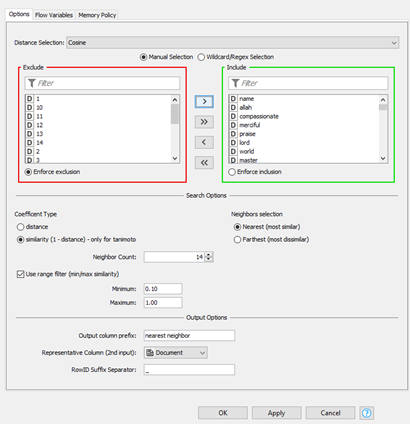Select 'merciful' in the Include list
This screenshot has width=410, height=424.
click(304, 125)
